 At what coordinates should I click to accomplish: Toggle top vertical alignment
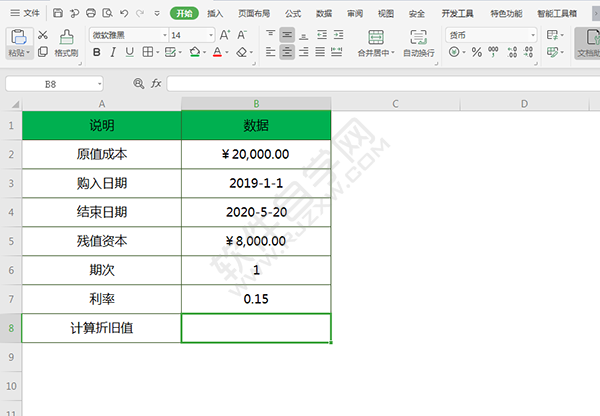[x=271, y=35]
